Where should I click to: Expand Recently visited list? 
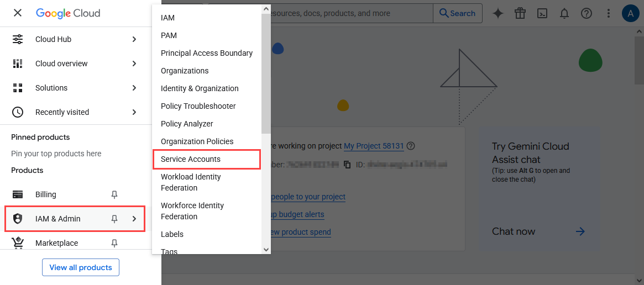tap(134, 112)
